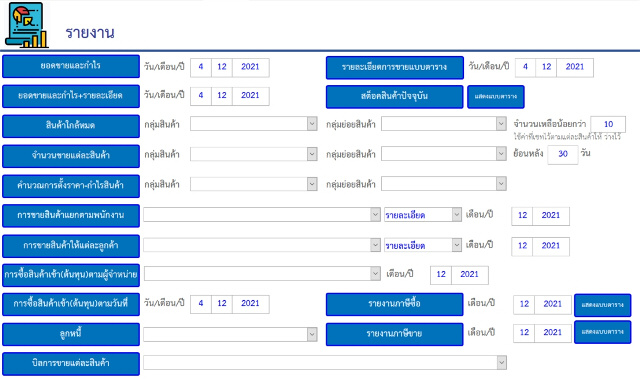Click the ย้อนหลัง days field showing 30
The height and width of the screenshot is (379, 640).
pos(562,154)
